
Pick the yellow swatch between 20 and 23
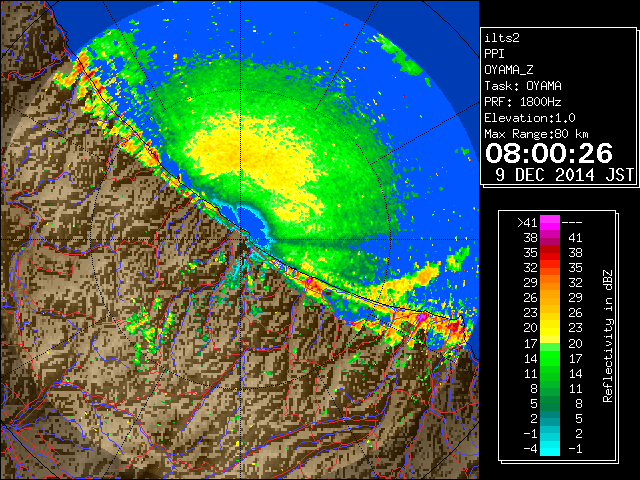coord(550,328)
